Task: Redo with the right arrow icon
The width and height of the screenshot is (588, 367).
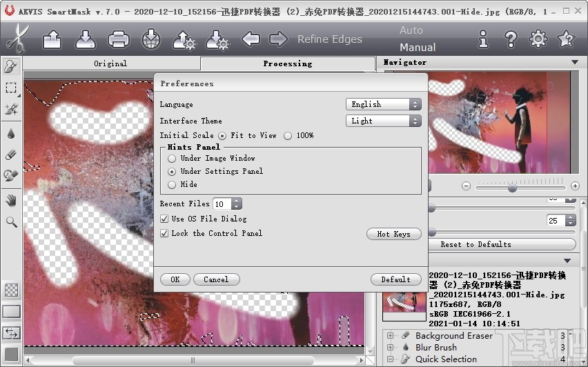Action: tap(278, 39)
